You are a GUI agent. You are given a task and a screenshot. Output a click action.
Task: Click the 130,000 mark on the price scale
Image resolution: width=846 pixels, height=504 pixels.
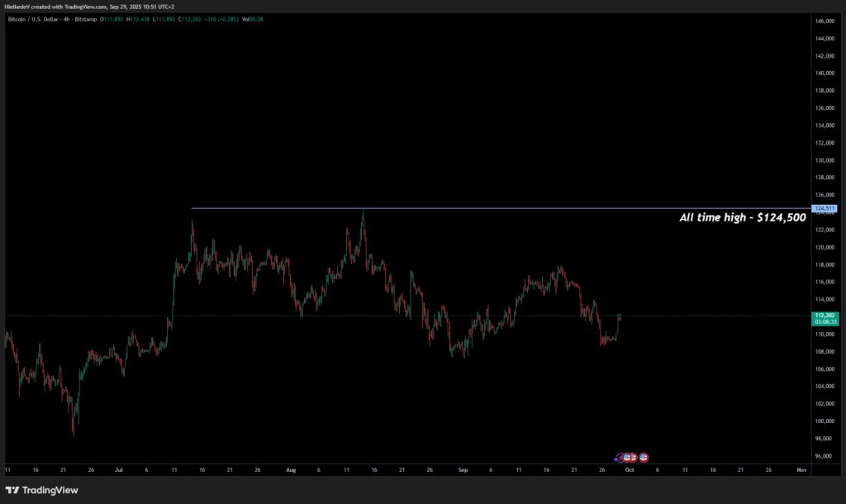click(x=825, y=160)
